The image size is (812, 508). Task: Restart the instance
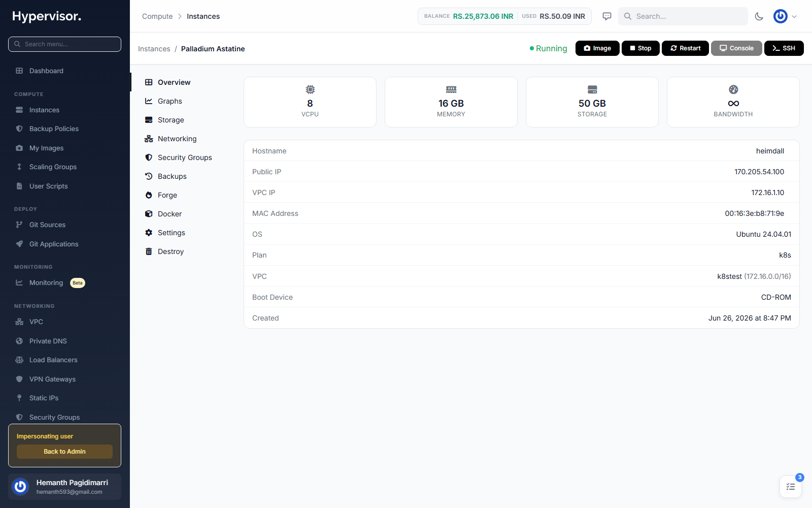coord(685,48)
